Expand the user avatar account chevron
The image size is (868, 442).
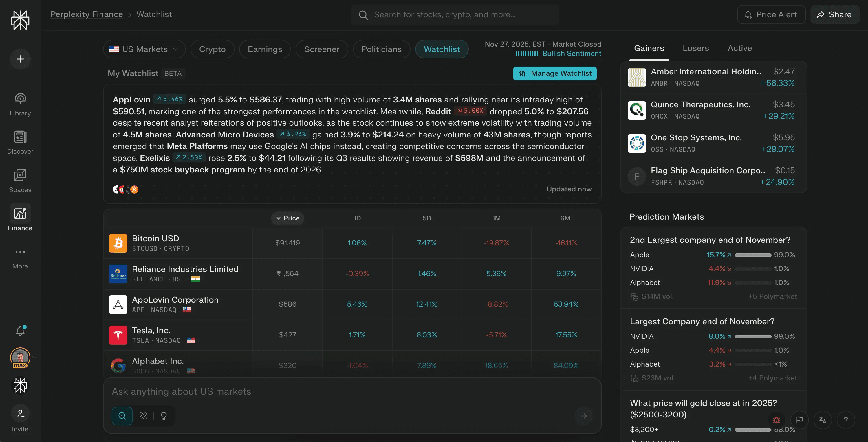(34, 358)
